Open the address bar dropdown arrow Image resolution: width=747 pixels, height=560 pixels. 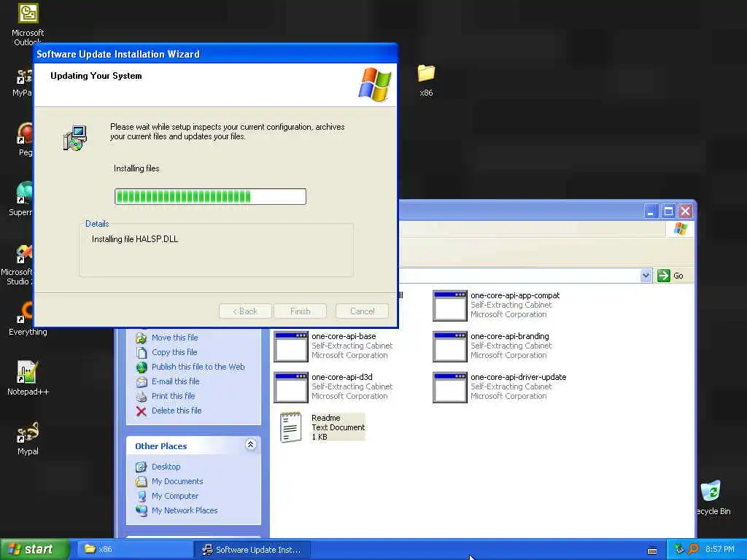point(646,275)
